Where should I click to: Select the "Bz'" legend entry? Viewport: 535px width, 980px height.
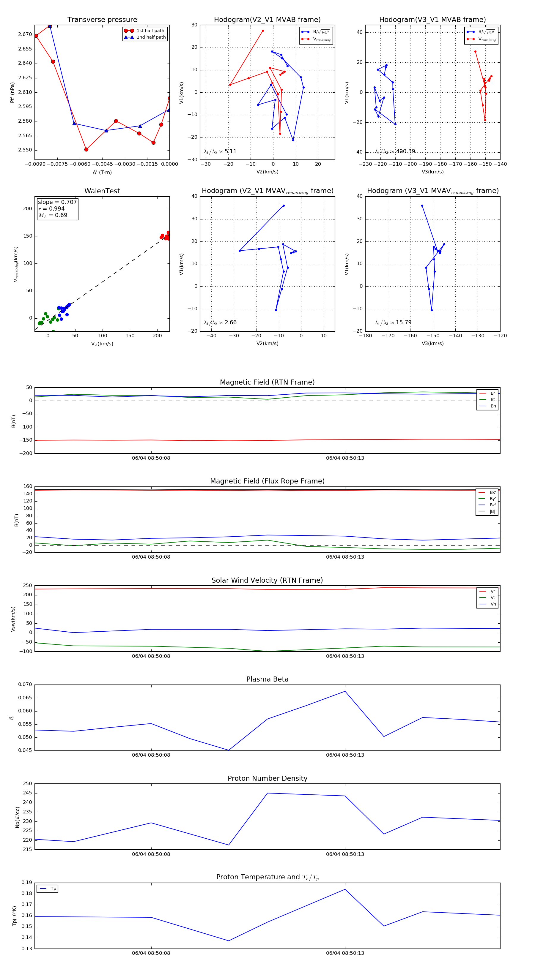tap(487, 505)
